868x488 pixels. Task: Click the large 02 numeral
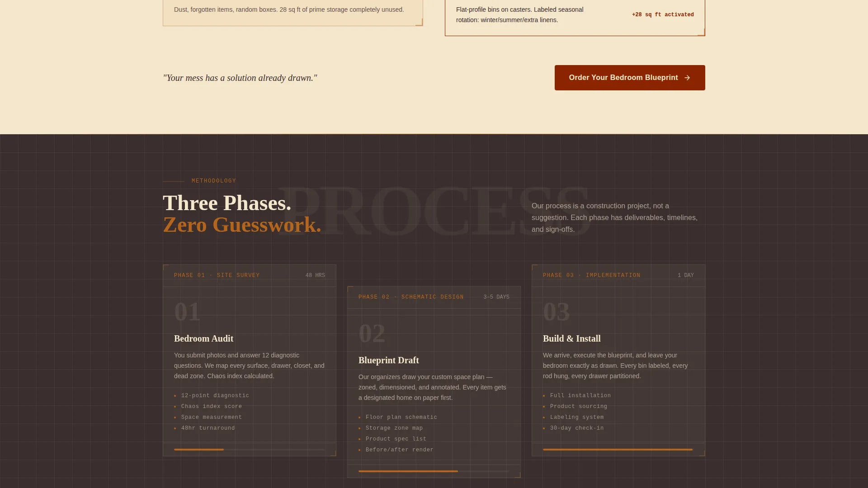[x=372, y=333]
